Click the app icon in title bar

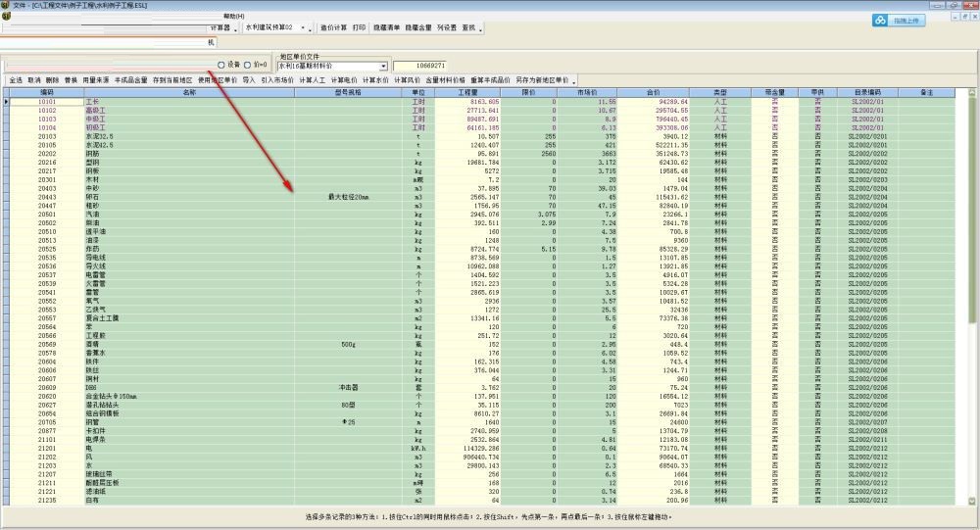(x=6, y=5)
